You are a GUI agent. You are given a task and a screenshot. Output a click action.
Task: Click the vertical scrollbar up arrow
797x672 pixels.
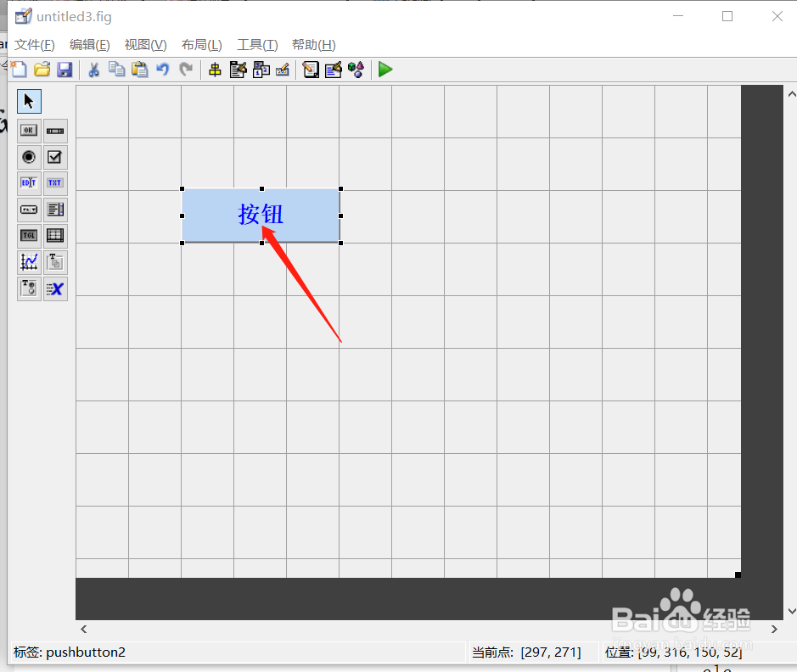click(791, 94)
